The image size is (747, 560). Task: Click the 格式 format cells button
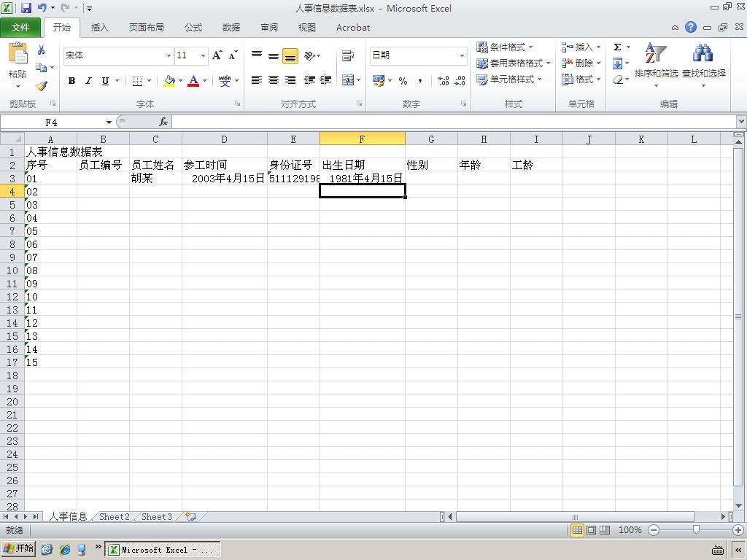click(581, 79)
